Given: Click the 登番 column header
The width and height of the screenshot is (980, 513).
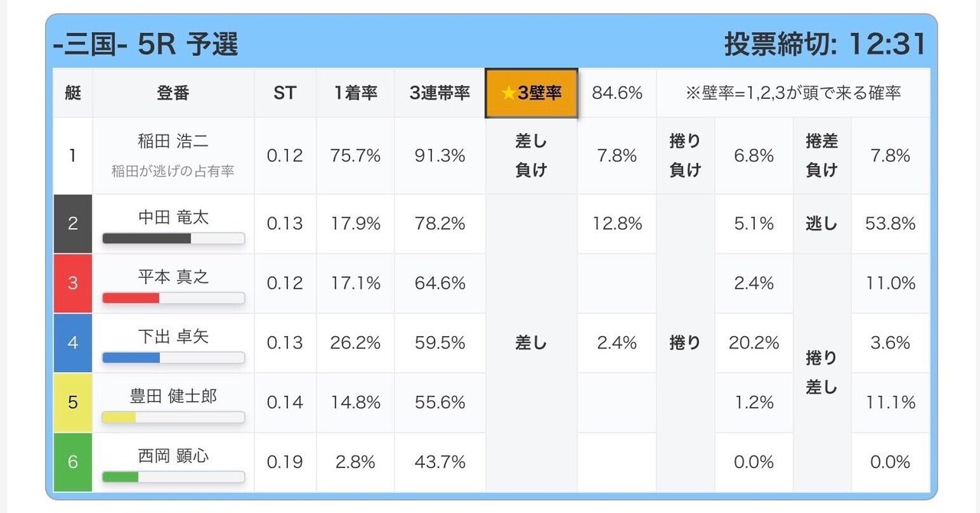Looking at the screenshot, I should 173,93.
